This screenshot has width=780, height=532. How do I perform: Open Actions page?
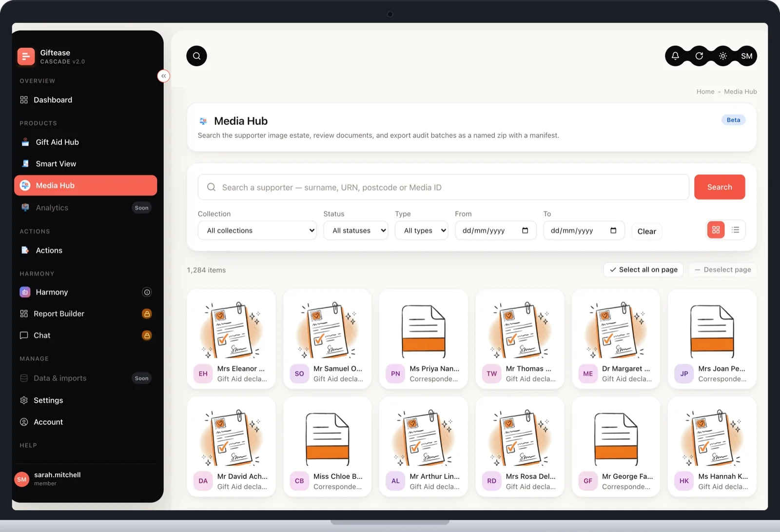tap(86, 251)
